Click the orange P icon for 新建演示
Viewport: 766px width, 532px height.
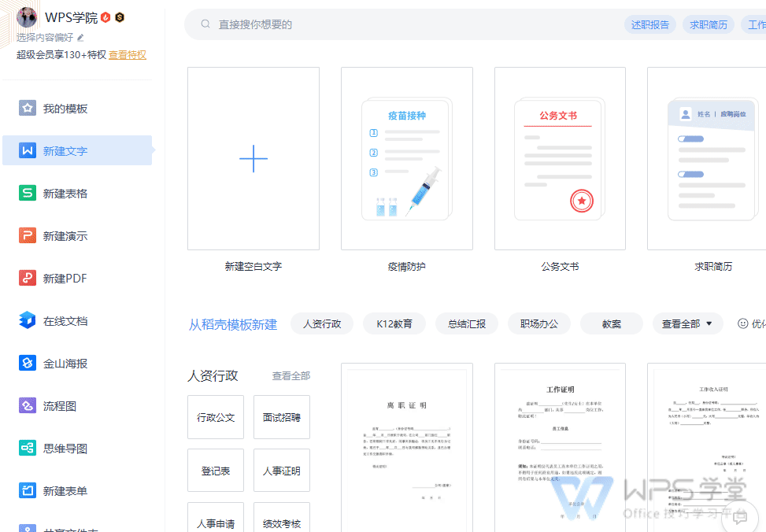click(x=28, y=235)
